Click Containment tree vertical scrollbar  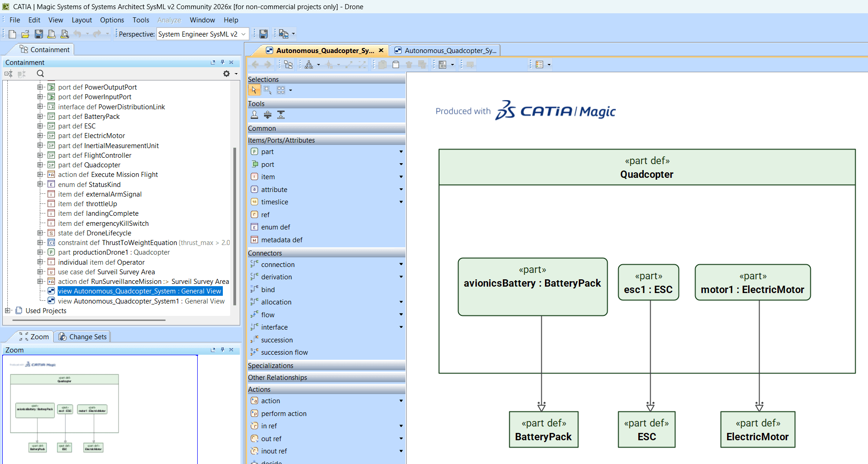click(x=235, y=226)
